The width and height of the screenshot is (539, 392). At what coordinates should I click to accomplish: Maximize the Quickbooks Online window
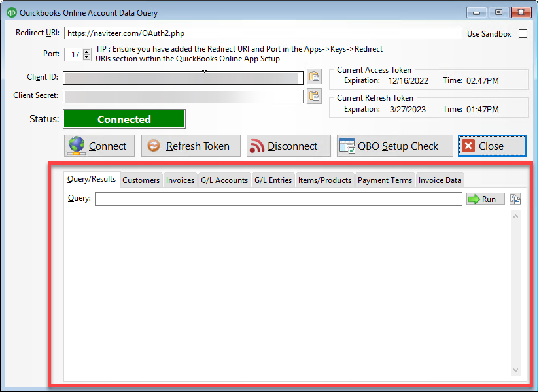[498, 12]
